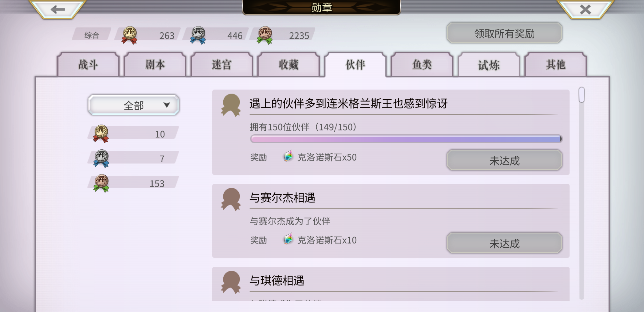Image resolution: width=644 pixels, height=312 pixels.
Task: Click the 克洛诺斯石x10 reward gem icon
Action: (x=288, y=239)
